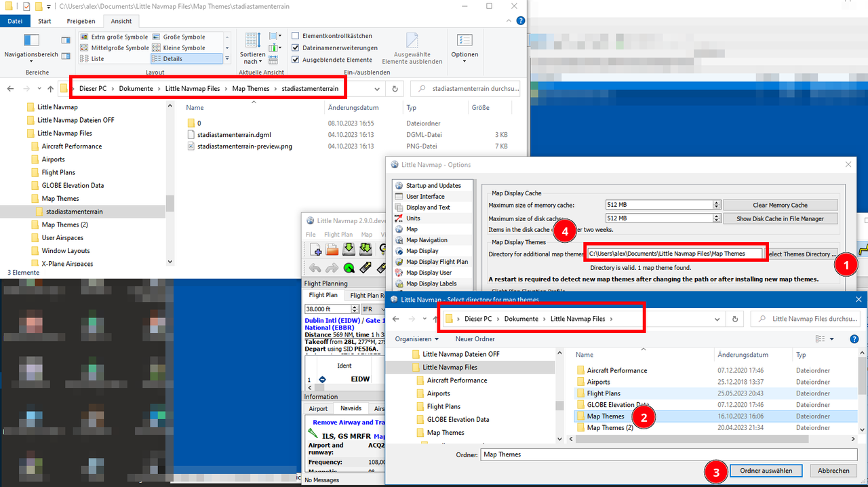The height and width of the screenshot is (487, 868).
Task: Select Mittelgroße Symbole layout
Action: 114,47
